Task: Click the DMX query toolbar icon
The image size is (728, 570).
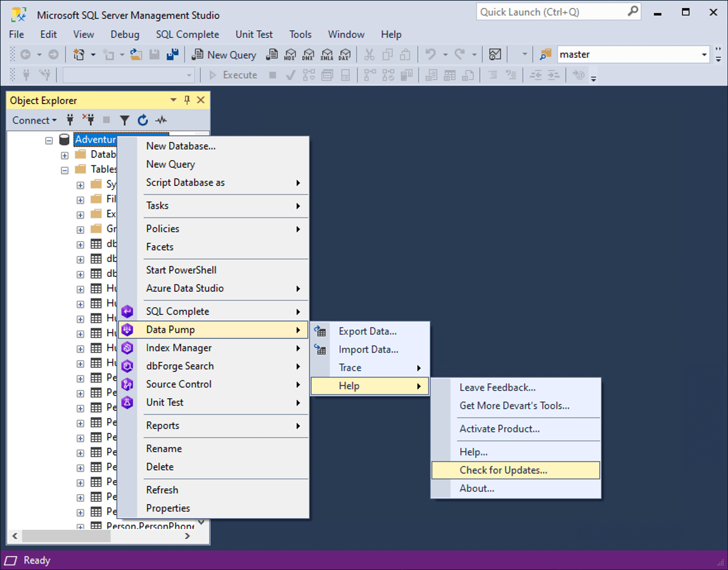Action: 308,55
